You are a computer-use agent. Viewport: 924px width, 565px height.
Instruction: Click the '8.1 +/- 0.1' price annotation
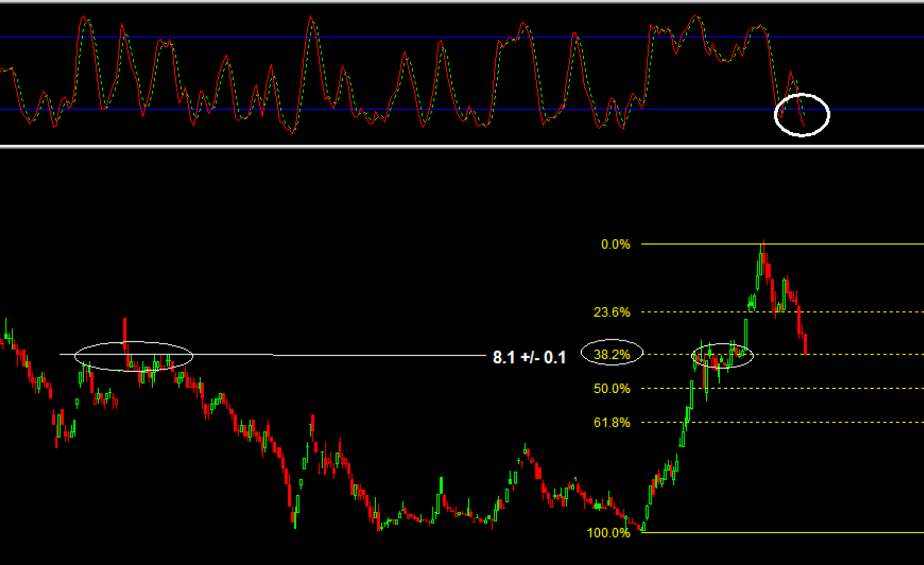click(x=529, y=357)
